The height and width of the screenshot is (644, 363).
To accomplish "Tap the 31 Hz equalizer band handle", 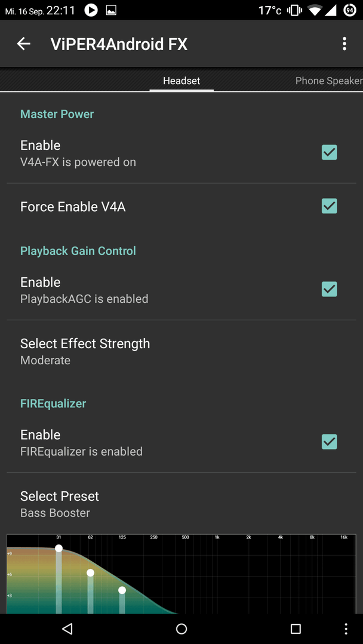I will point(59,549).
